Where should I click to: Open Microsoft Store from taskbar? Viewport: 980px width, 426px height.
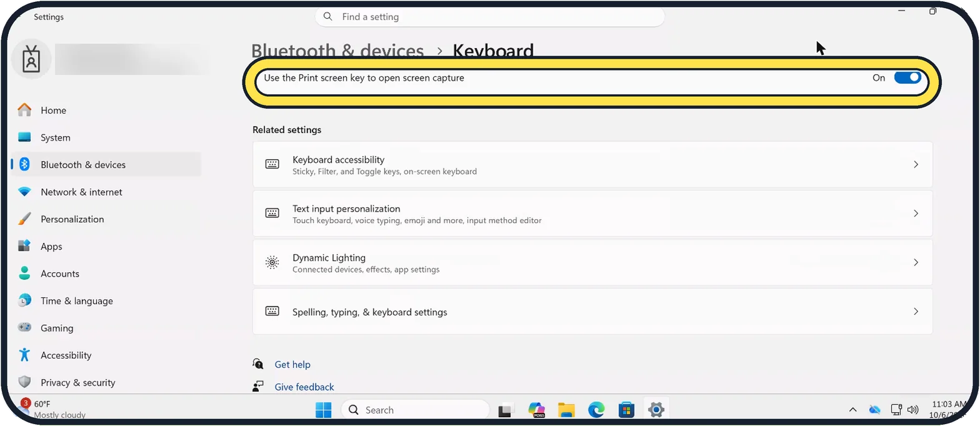[x=626, y=410]
